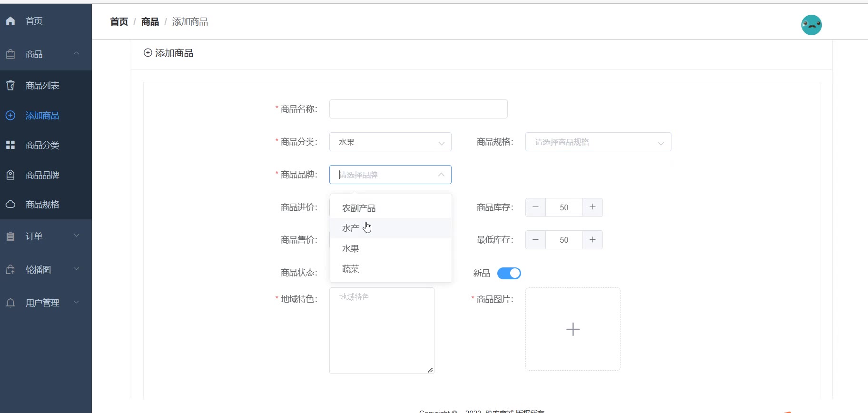The height and width of the screenshot is (413, 868).
Task: Click the circled plus icon beside sidebar 添加商品
Action: (x=10, y=116)
